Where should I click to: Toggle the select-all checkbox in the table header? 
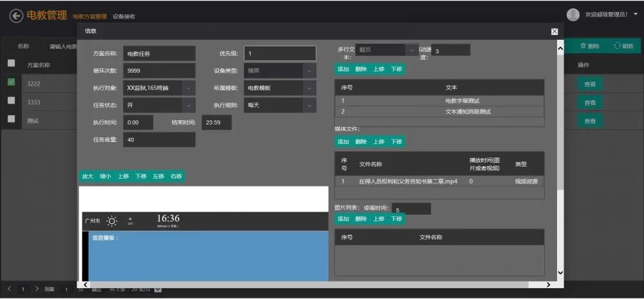tap(12, 64)
